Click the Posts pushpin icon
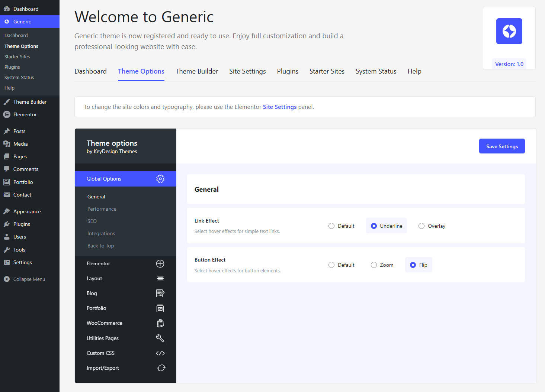This screenshot has height=392, width=545. coord(7,131)
